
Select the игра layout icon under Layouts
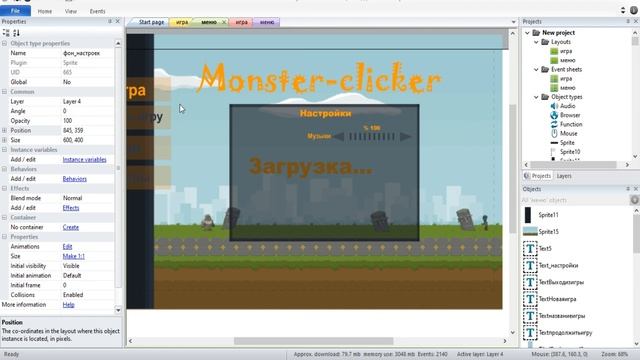click(x=554, y=51)
